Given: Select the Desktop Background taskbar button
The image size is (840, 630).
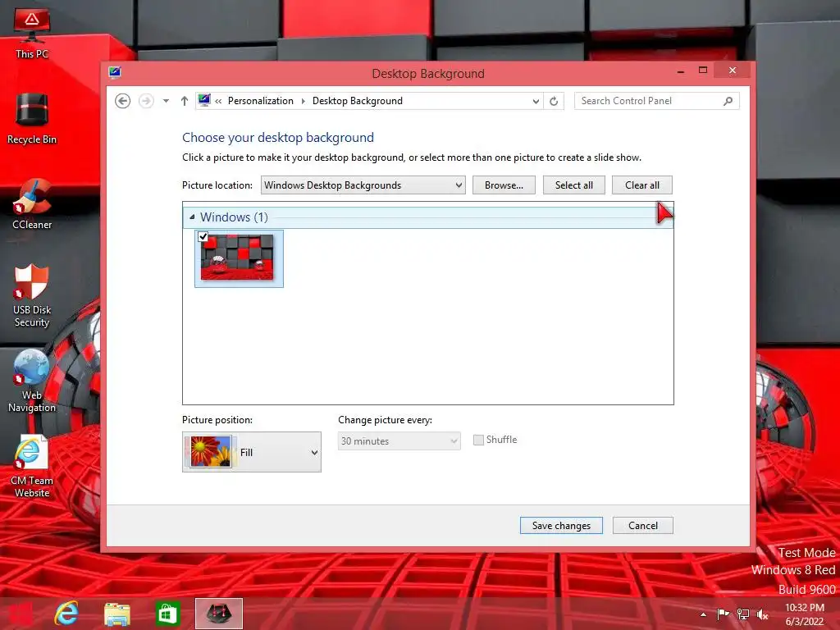Looking at the screenshot, I should tap(218, 614).
